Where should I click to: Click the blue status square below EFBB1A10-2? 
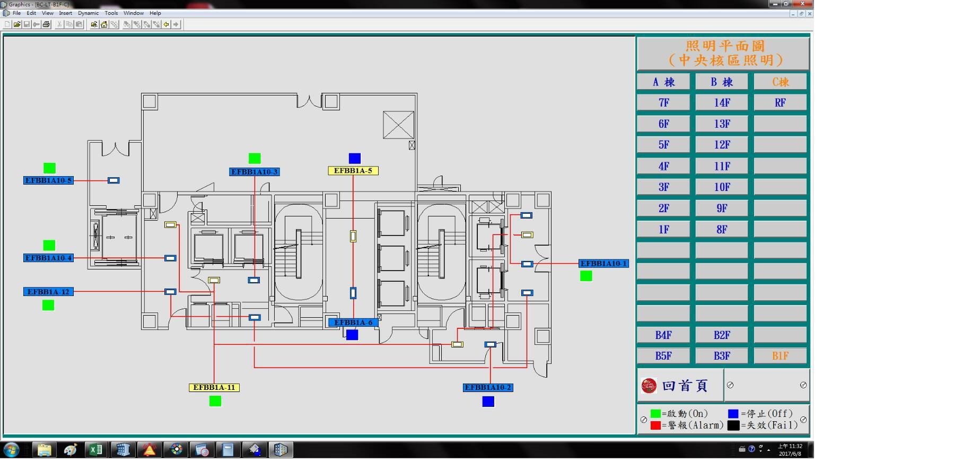(x=488, y=402)
